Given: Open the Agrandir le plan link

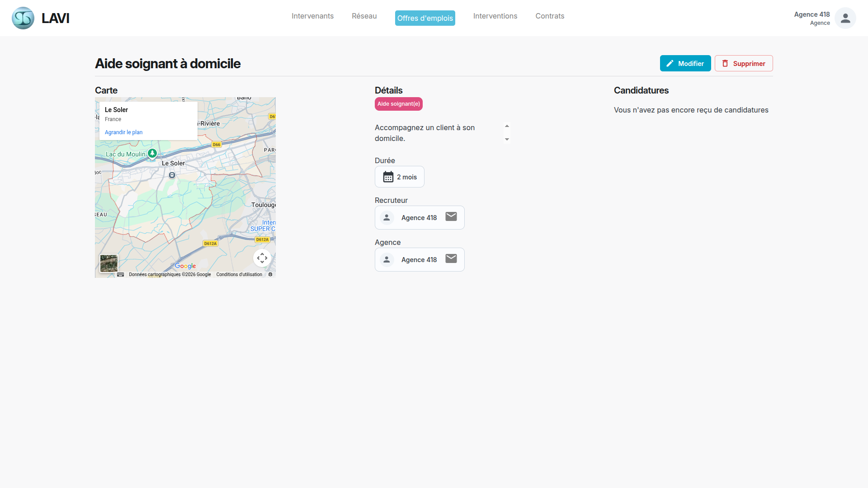Looking at the screenshot, I should 123,132.
